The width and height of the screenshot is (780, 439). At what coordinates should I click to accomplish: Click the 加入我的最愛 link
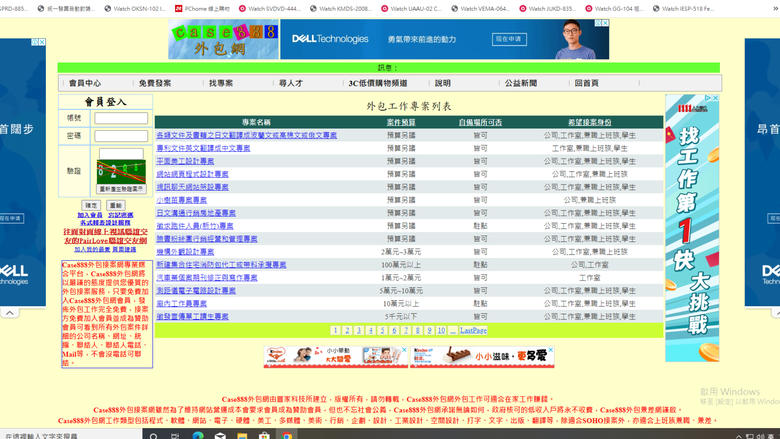[92, 249]
